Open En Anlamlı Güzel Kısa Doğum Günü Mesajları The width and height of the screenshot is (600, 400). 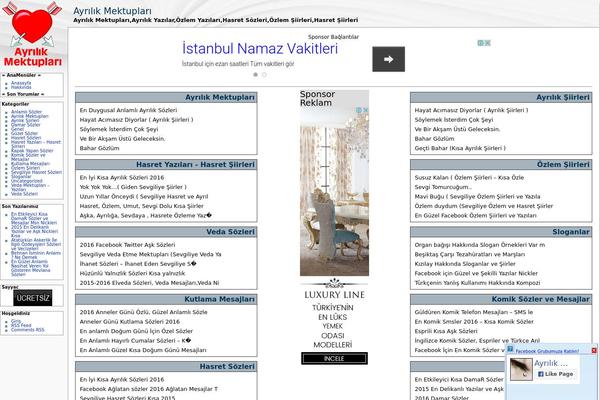point(143,350)
